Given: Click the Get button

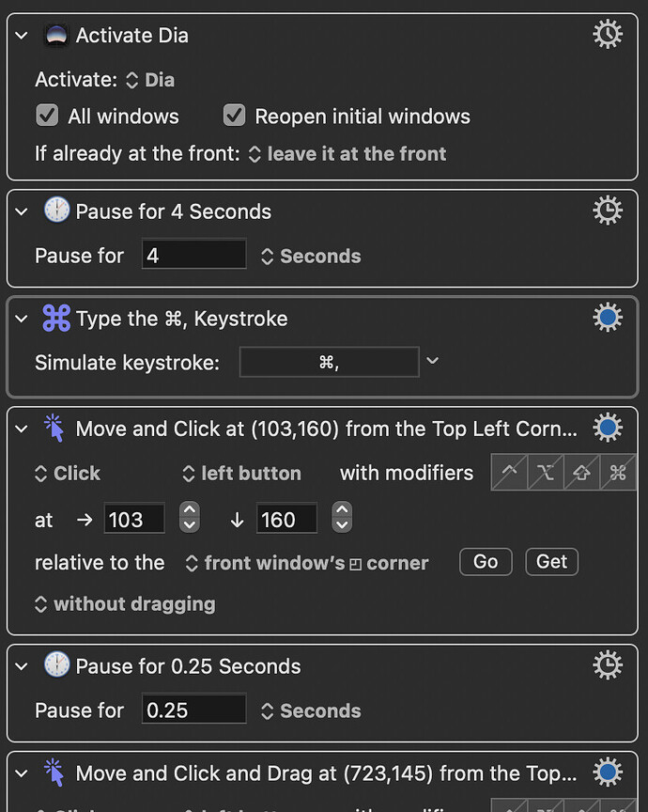Looking at the screenshot, I should point(551,562).
